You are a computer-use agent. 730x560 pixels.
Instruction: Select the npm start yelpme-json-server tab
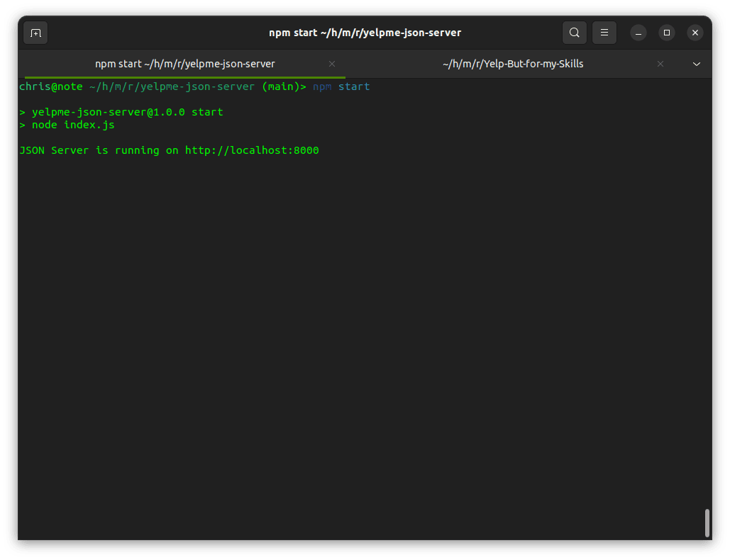pos(185,64)
